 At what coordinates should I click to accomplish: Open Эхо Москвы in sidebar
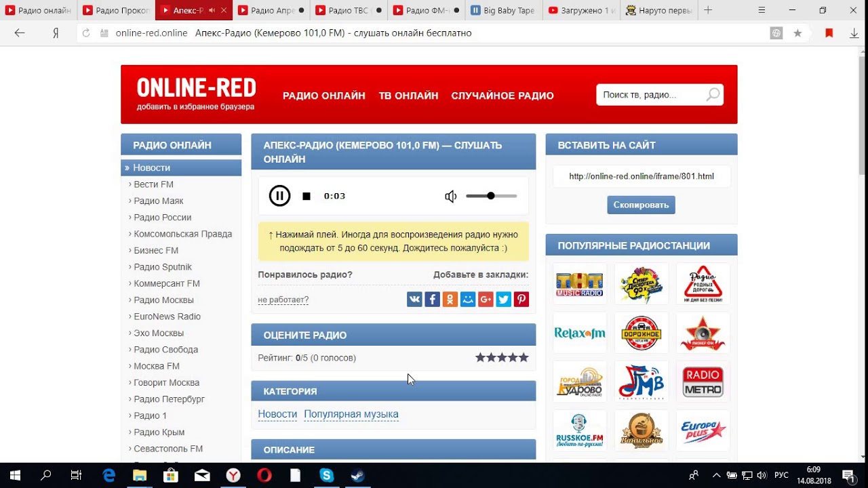point(159,333)
